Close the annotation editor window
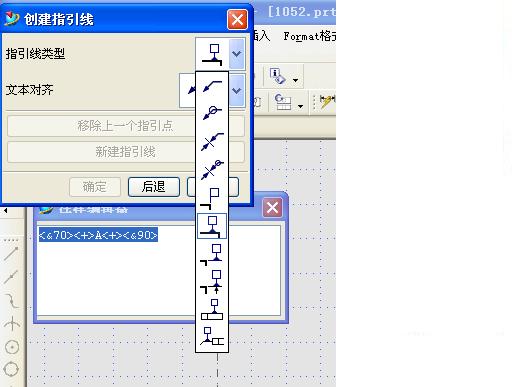This screenshot has height=387, width=512. [272, 208]
